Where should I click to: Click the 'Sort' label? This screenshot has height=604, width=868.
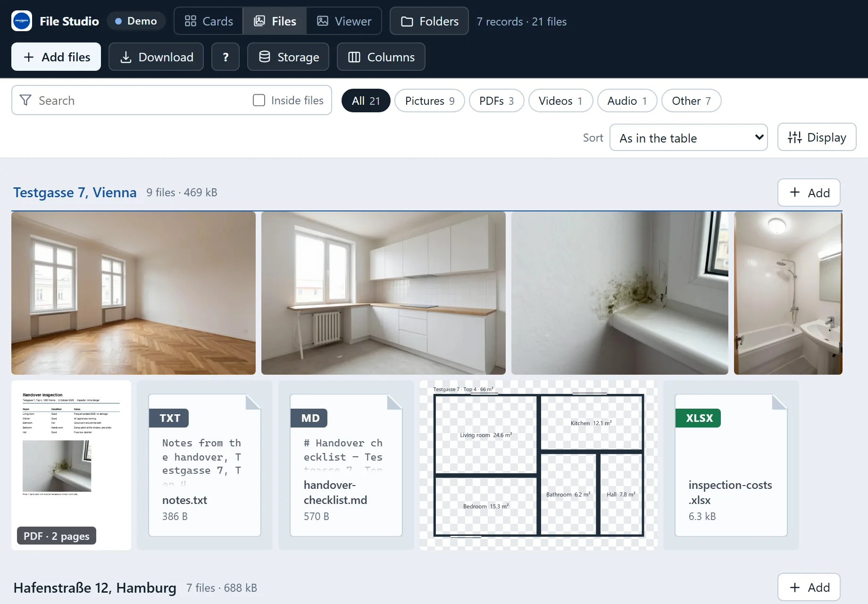pyautogui.click(x=593, y=138)
